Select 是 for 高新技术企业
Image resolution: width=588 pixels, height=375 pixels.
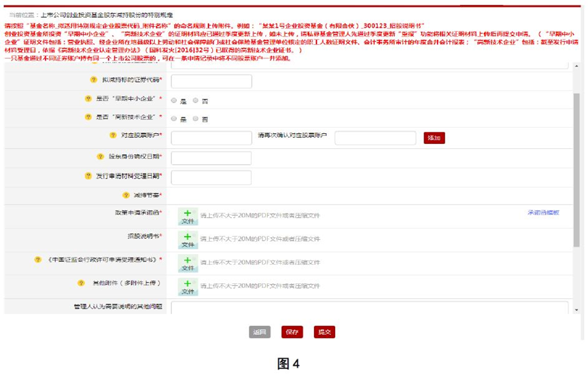tap(174, 119)
